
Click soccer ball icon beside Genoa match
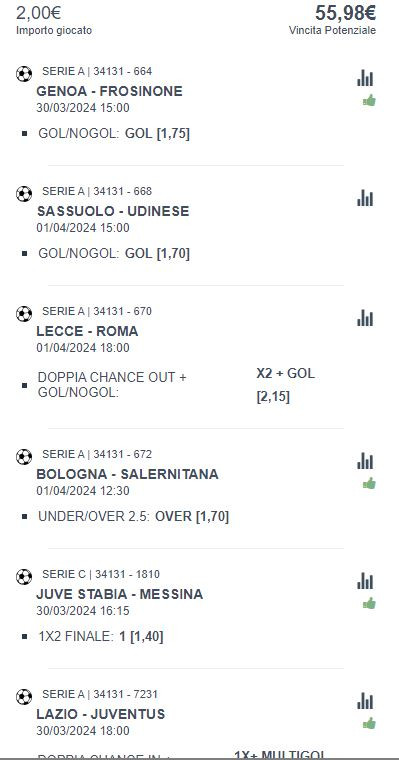(x=24, y=74)
